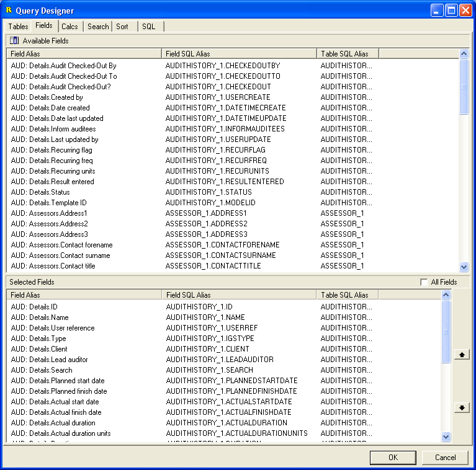
Task: Click the Cancel button
Action: pos(445,457)
